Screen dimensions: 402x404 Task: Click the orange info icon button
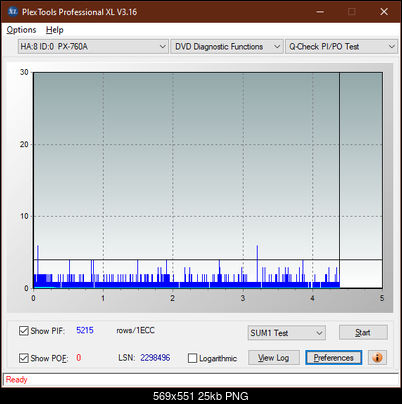click(x=377, y=358)
